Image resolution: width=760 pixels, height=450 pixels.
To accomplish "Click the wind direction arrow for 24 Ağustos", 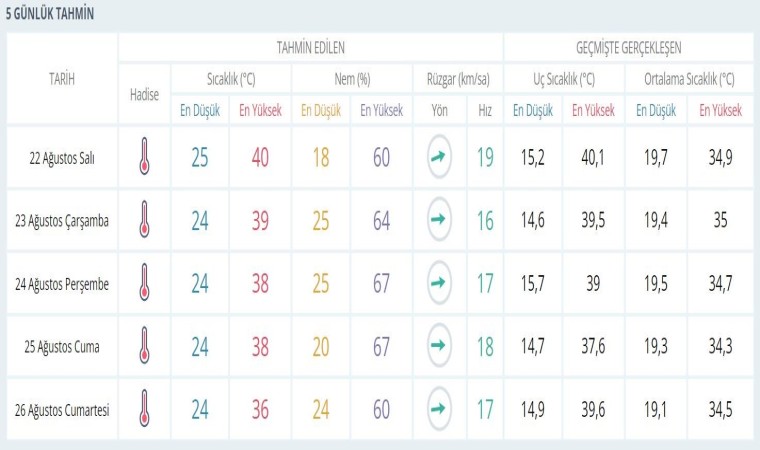I will click(439, 283).
